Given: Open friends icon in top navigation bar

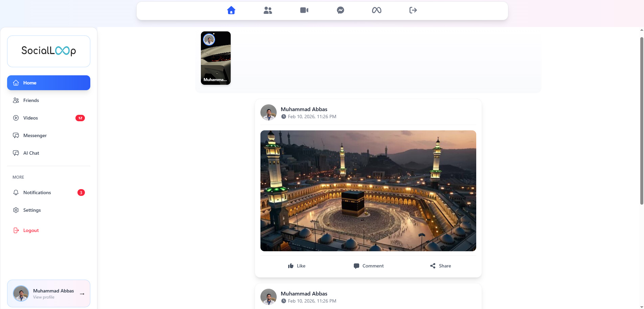Looking at the screenshot, I should click(x=268, y=10).
